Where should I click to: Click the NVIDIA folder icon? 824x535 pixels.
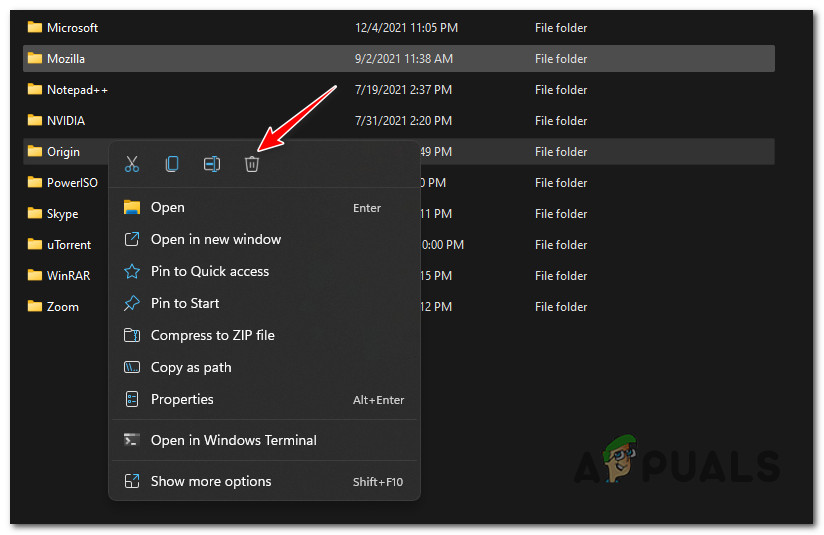pyautogui.click(x=35, y=120)
